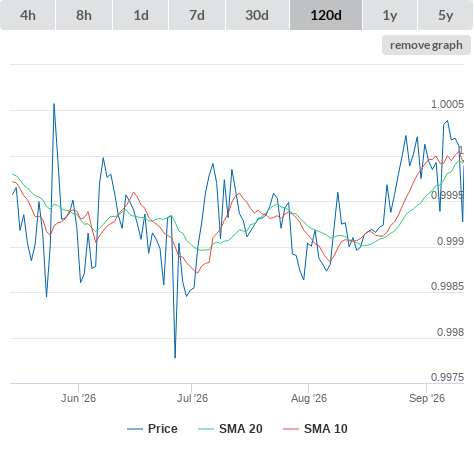Open the 5y time range
This screenshot has height=455, width=474.
pos(446,15)
